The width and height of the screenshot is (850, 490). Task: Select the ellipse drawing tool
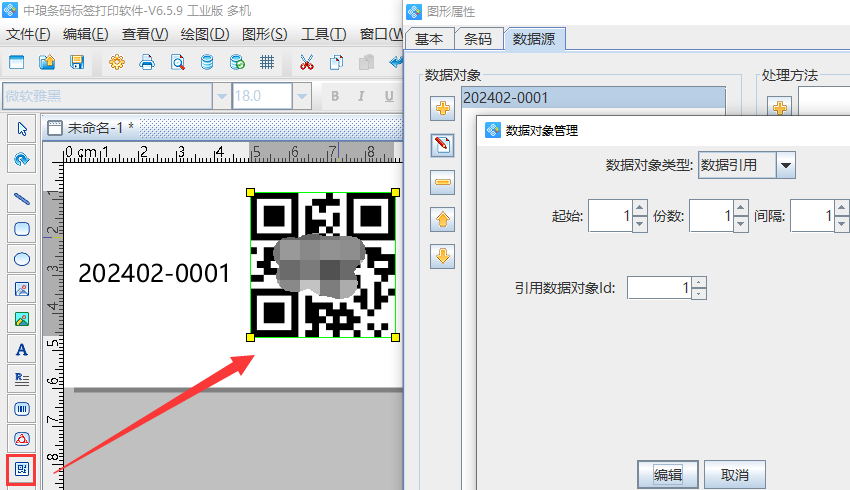(x=22, y=259)
